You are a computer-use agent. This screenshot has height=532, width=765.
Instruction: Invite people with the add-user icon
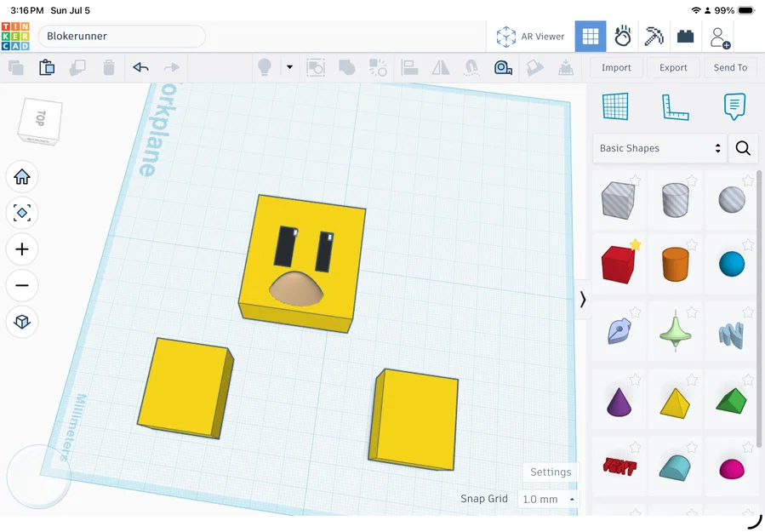pyautogui.click(x=720, y=37)
